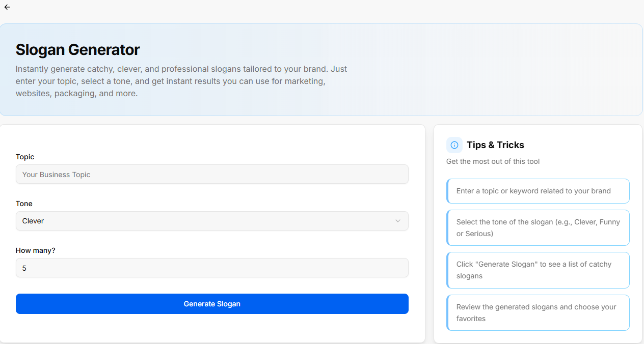The image size is (644, 344).
Task: Click the Topic field label
Action: [x=25, y=157]
